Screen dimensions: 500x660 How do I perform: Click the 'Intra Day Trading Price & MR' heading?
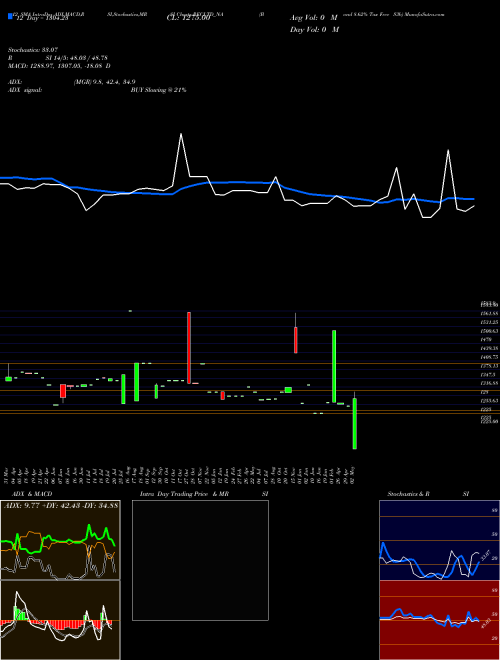[184, 494]
